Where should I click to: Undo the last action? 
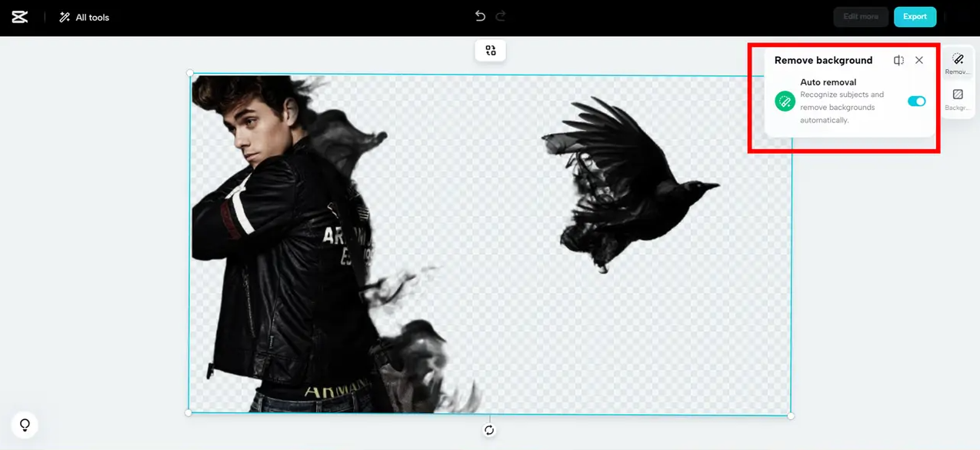coord(480,16)
